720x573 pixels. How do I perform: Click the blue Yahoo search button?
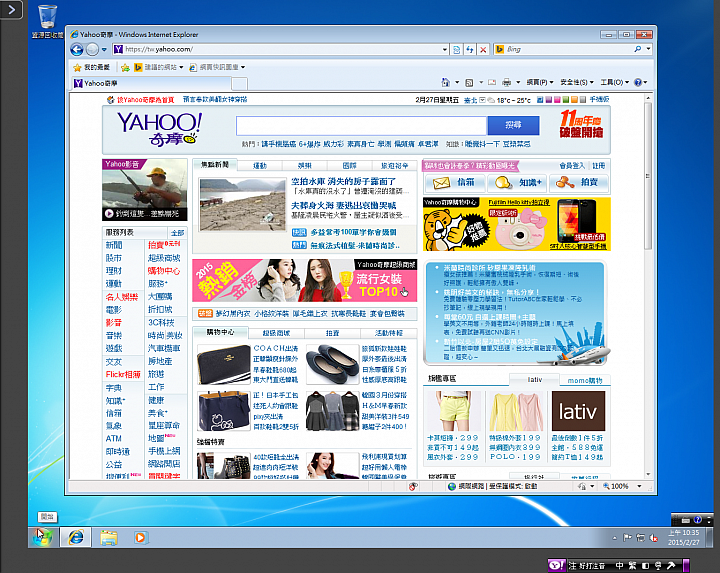(513, 125)
